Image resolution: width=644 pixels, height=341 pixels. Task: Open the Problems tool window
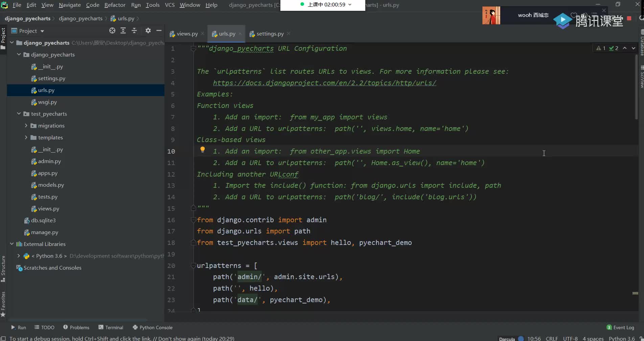[x=76, y=327]
